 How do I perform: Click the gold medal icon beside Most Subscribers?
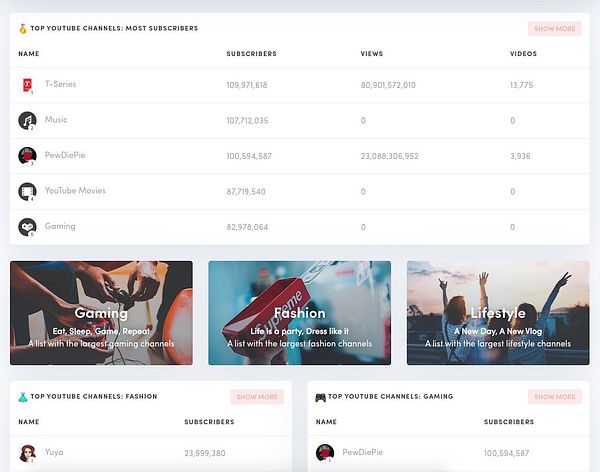[x=23, y=29]
